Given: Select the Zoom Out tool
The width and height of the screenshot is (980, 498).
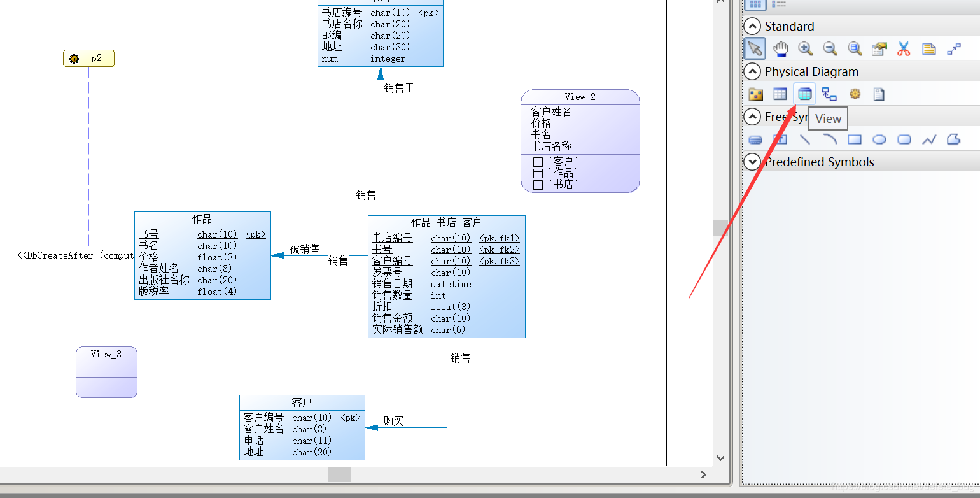Looking at the screenshot, I should point(830,48).
